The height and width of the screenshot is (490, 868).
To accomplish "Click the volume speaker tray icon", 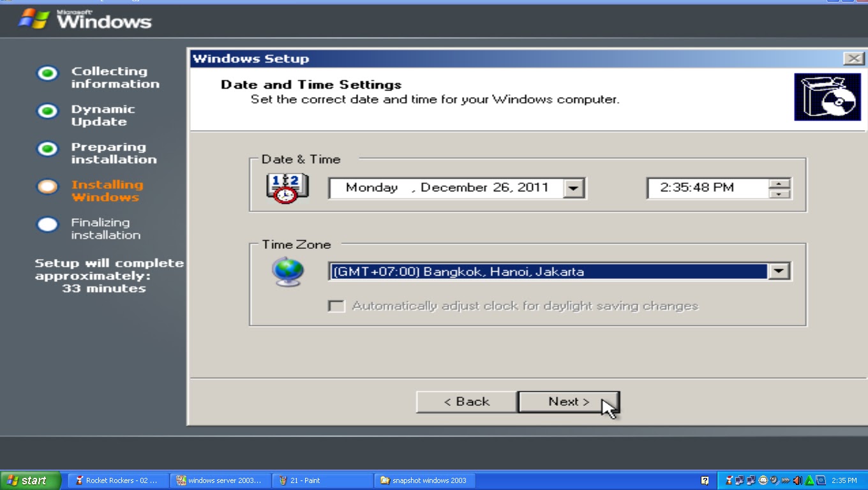I will pyautogui.click(x=797, y=480).
